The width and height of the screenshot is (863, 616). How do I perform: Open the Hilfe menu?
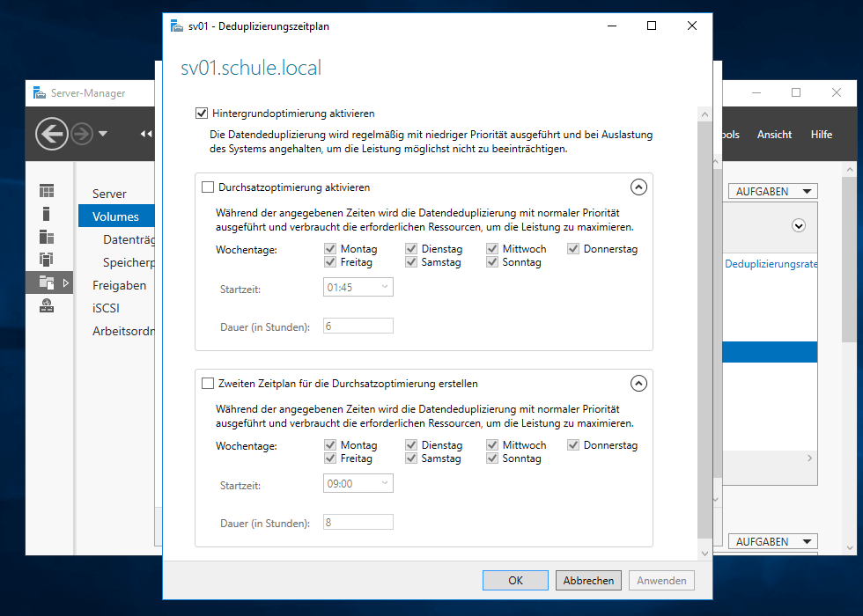coord(821,134)
